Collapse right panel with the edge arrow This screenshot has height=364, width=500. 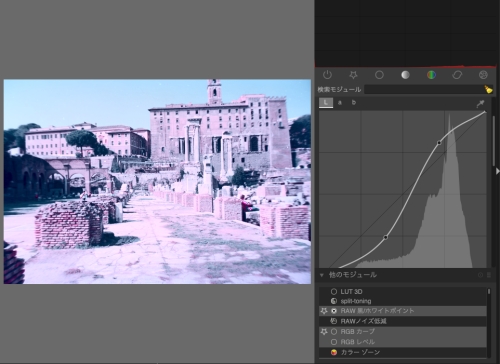[498, 171]
